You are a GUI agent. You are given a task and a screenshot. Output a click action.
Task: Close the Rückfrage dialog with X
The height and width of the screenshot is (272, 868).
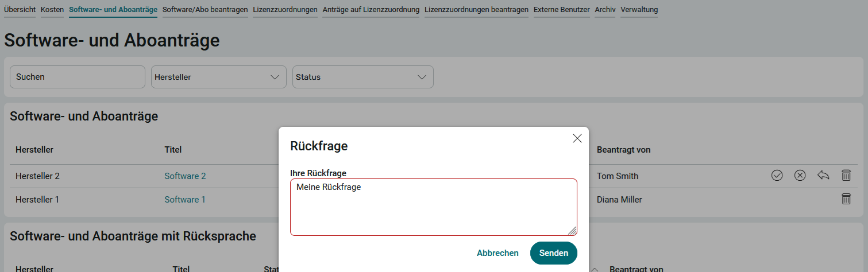tap(577, 138)
